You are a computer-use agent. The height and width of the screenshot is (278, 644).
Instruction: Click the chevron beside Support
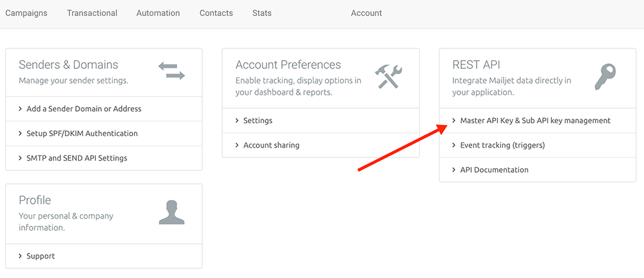coord(20,256)
